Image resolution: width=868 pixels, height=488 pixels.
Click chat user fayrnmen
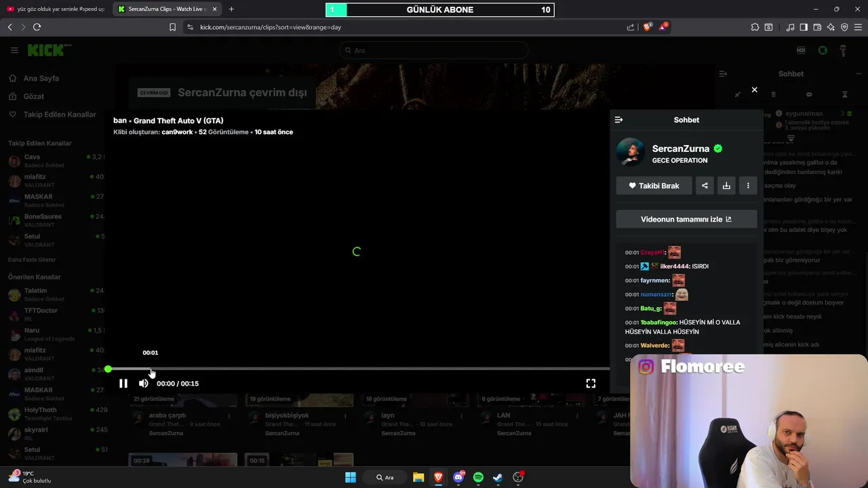tap(655, 281)
